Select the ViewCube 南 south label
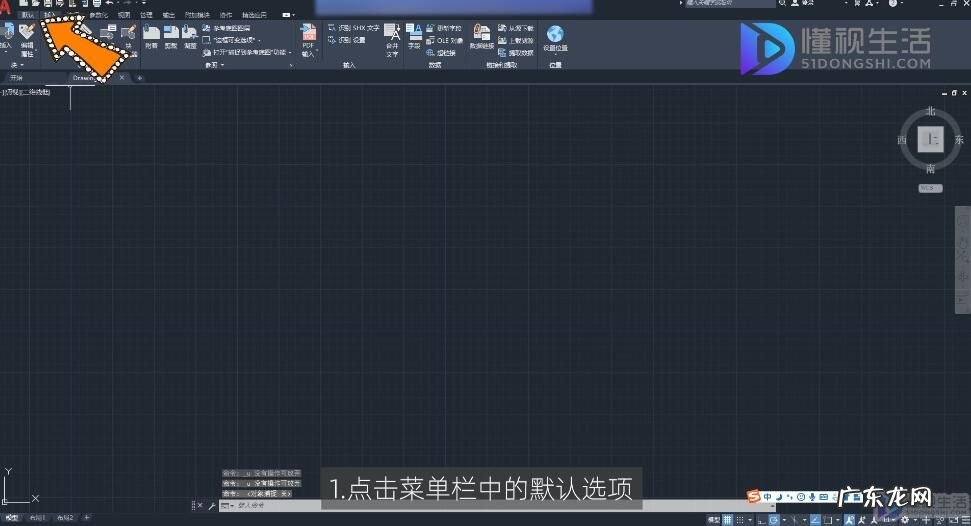Viewport: 971px width, 526px height. point(931,169)
